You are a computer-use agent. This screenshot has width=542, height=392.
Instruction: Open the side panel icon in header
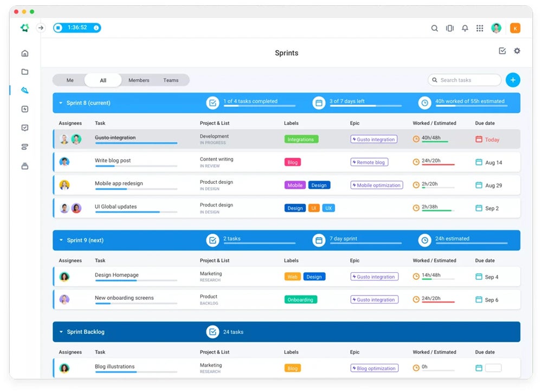(450, 28)
